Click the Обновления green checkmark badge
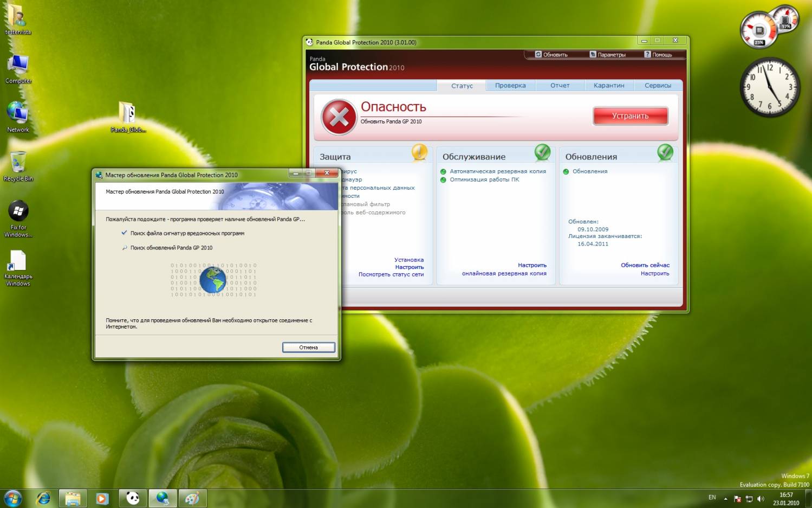Viewport: 812px width, 508px height. tap(665, 152)
